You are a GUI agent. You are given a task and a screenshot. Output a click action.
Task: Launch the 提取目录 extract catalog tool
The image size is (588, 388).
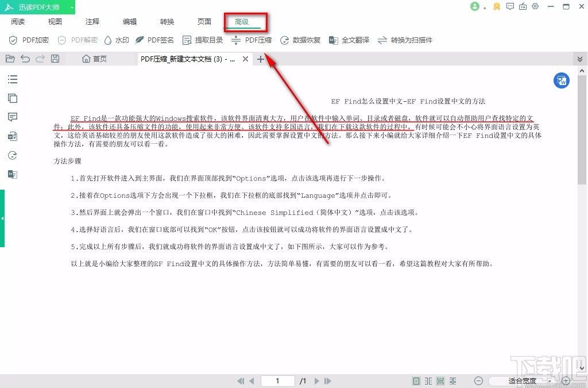point(204,40)
